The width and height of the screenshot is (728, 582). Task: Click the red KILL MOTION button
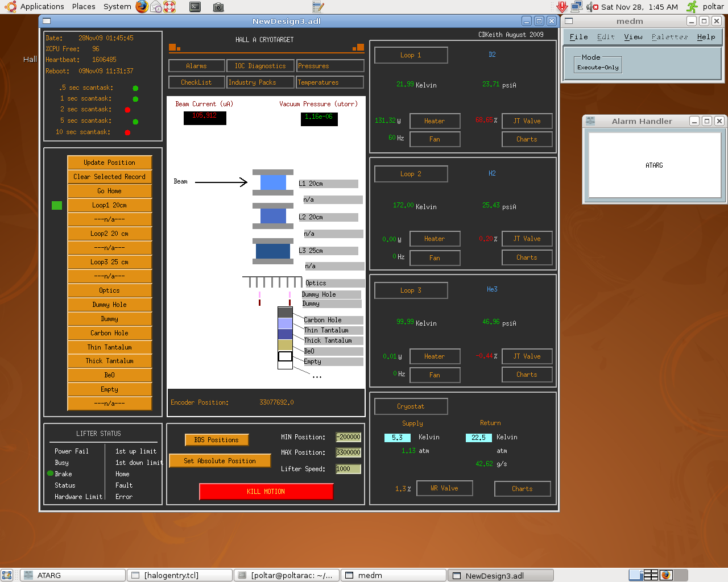[x=266, y=491]
